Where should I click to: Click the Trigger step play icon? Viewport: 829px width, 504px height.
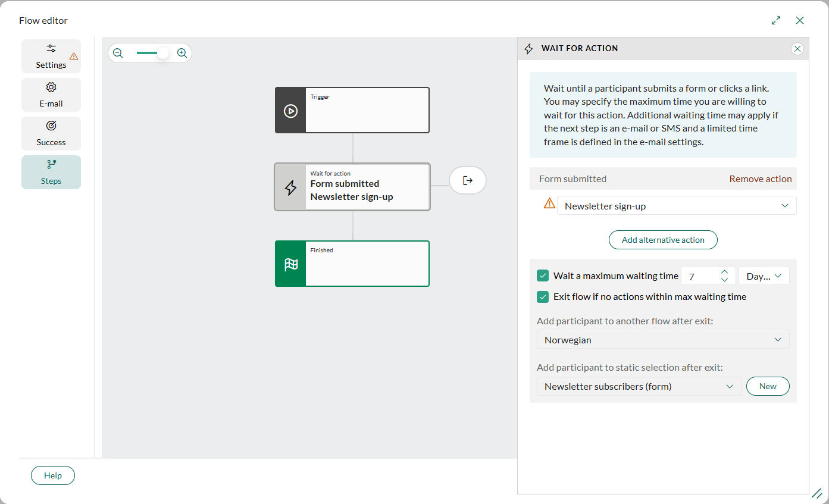290,110
